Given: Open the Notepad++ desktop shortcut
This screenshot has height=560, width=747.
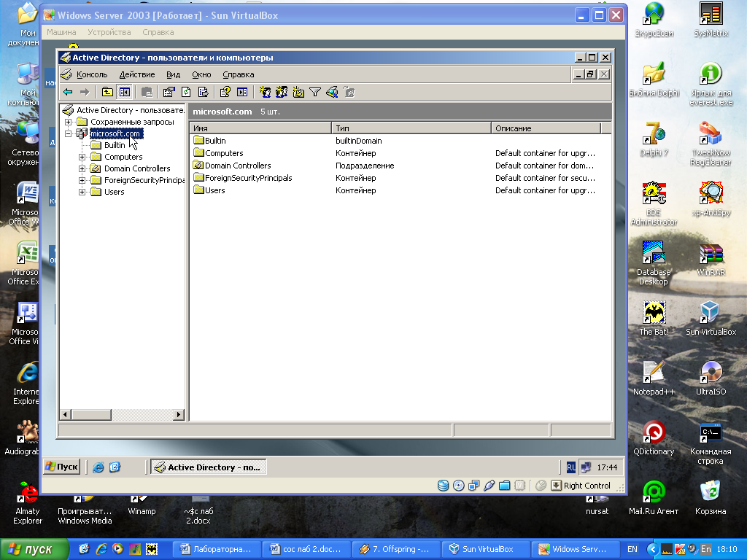Looking at the screenshot, I should click(x=654, y=378).
